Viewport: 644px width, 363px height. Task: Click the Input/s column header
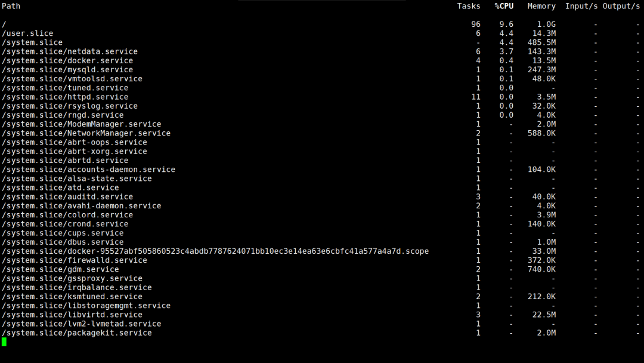581,6
